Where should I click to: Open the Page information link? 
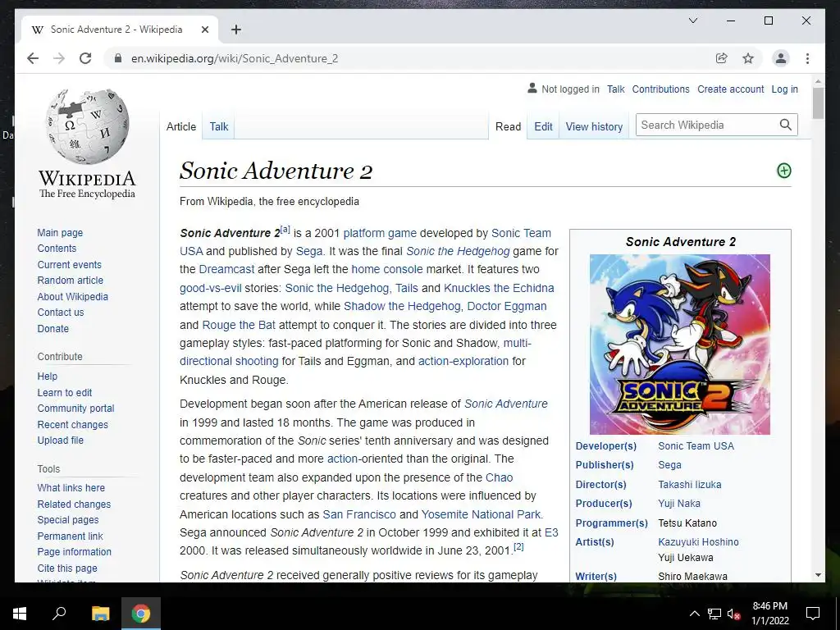(x=74, y=551)
